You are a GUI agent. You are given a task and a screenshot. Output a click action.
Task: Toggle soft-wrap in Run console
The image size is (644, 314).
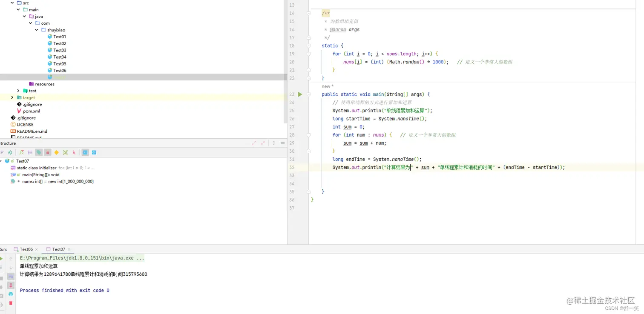click(x=11, y=277)
